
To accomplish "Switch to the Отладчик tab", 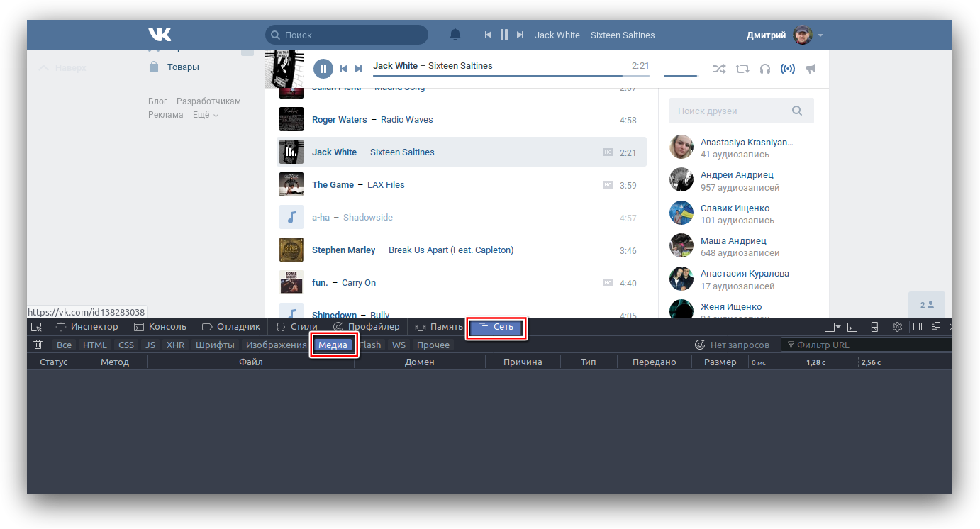I will (231, 327).
